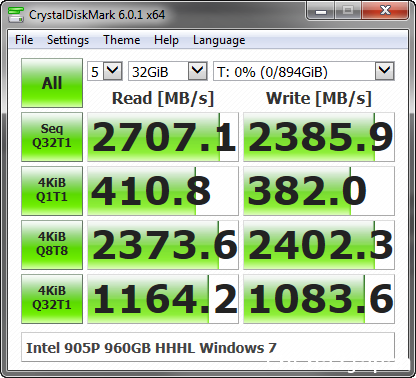The height and width of the screenshot is (378, 416).
Task: Open the File menu
Action: (x=24, y=40)
